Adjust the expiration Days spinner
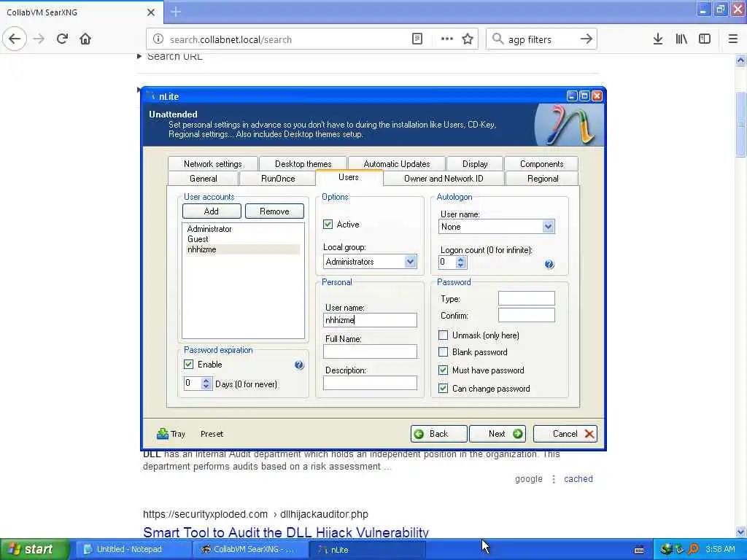The image size is (747, 560). (x=206, y=384)
